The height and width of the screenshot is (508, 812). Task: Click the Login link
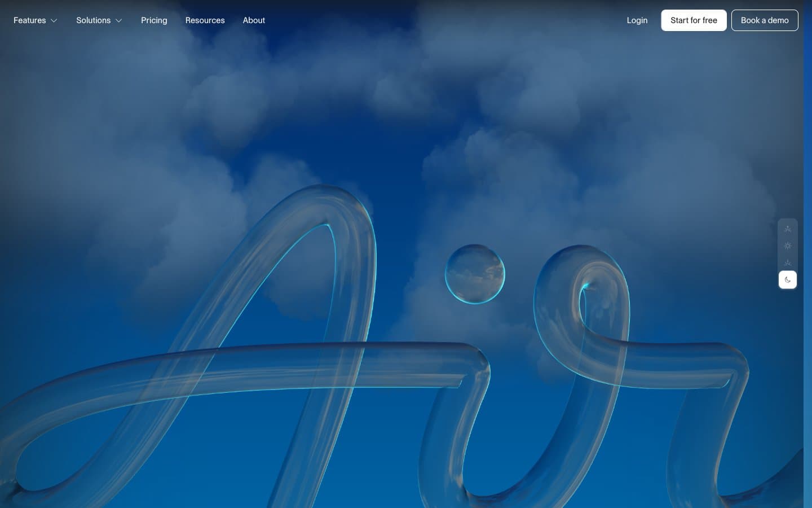tap(637, 20)
